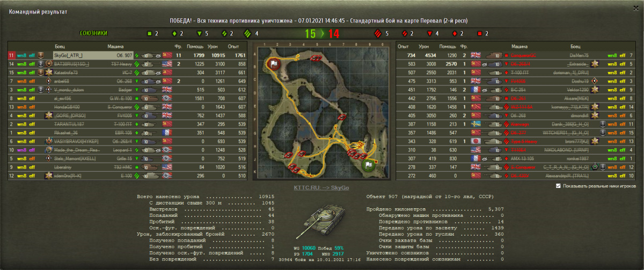Click the Japanese flag in Type 5 Heavy row

[x=475, y=141]
